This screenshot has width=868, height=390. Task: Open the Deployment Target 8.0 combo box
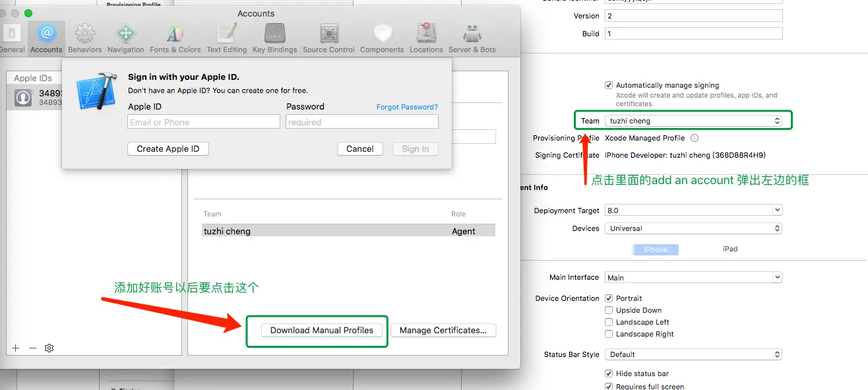click(x=694, y=211)
